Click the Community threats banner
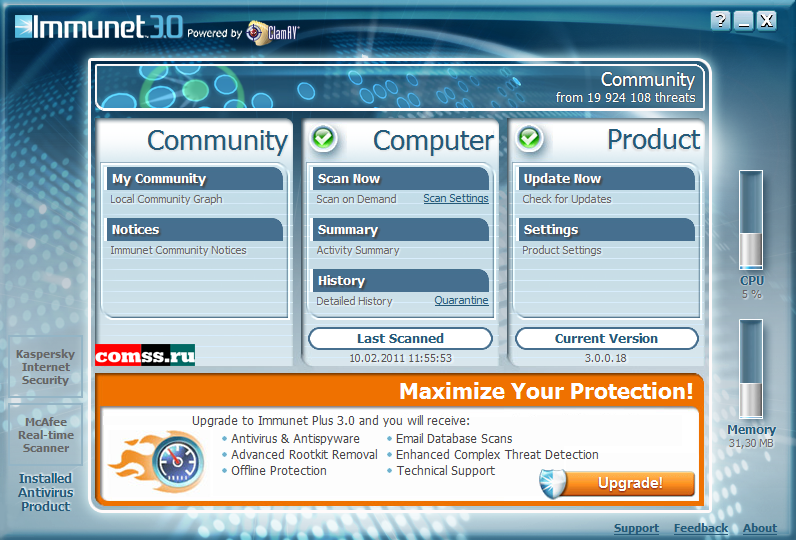Viewport: 796px width, 540px height. click(x=400, y=87)
